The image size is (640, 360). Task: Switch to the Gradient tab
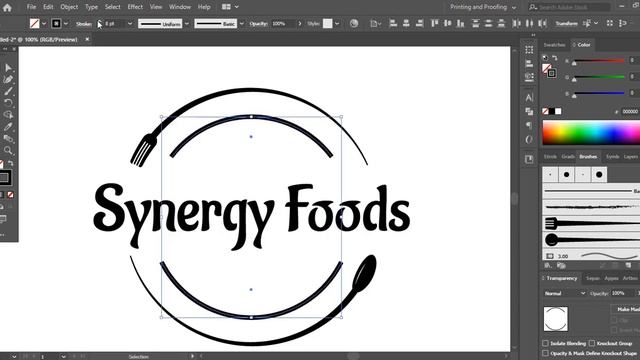(x=568, y=157)
